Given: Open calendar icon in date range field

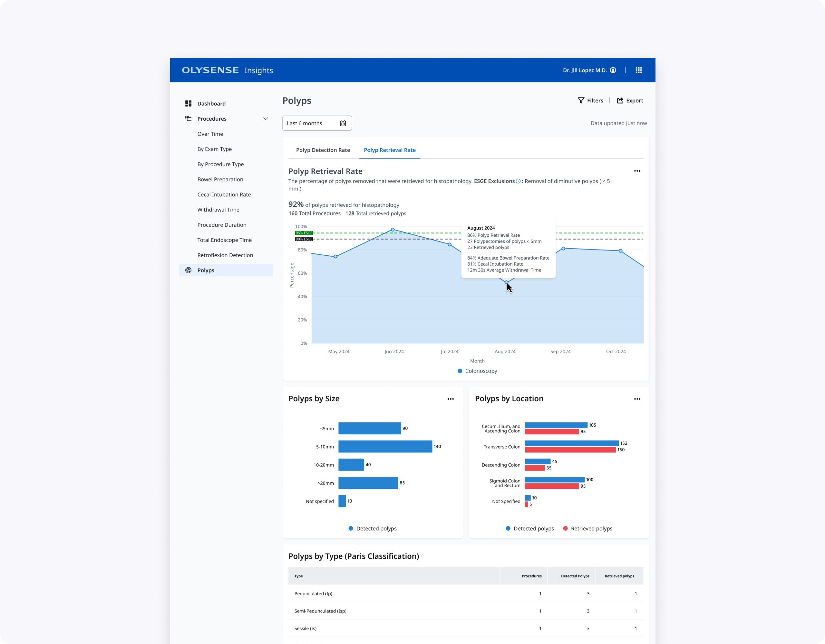Looking at the screenshot, I should point(343,123).
